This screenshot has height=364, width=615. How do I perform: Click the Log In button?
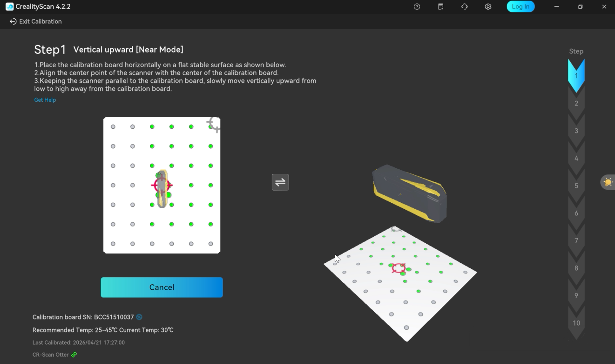(x=521, y=7)
